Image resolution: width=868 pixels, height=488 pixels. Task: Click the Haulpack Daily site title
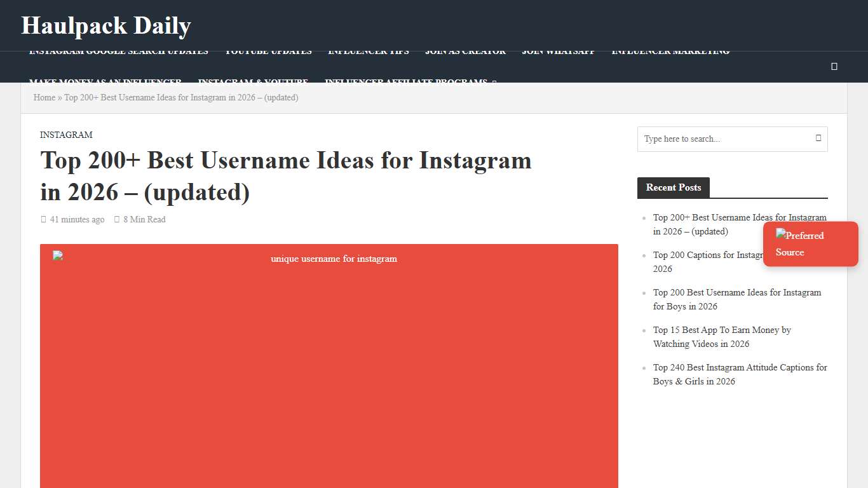(105, 26)
